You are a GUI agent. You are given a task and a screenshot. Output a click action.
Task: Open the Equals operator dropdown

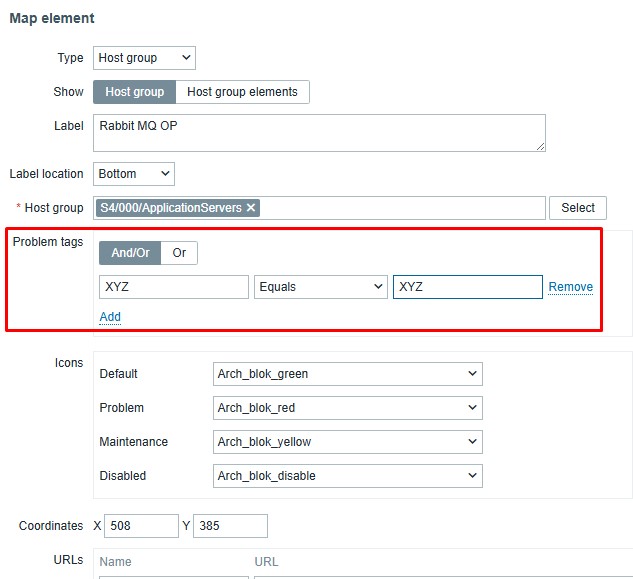320,287
